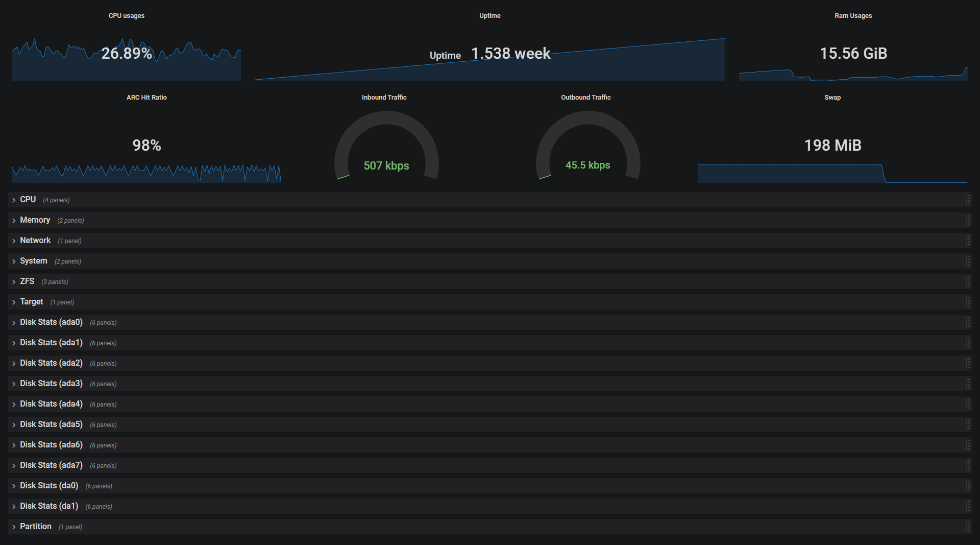The width and height of the screenshot is (980, 545).
Task: Click the CPU usages panel title
Action: pos(127,16)
